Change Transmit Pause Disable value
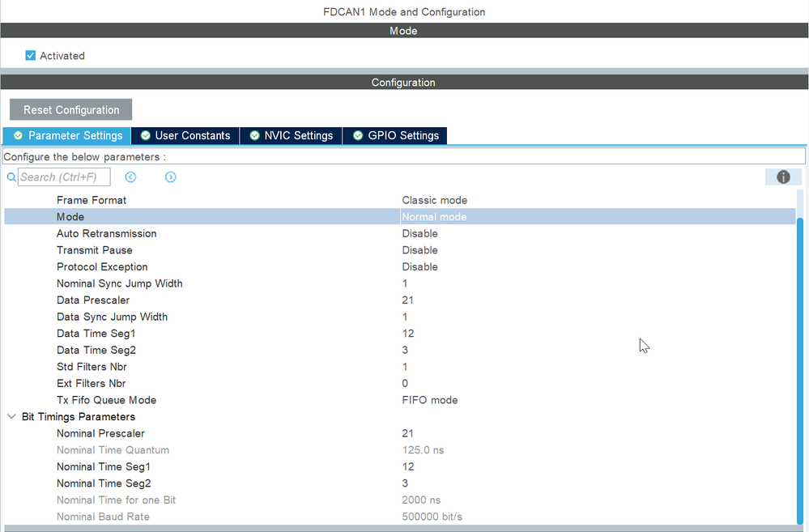The width and height of the screenshot is (809, 532). point(420,250)
